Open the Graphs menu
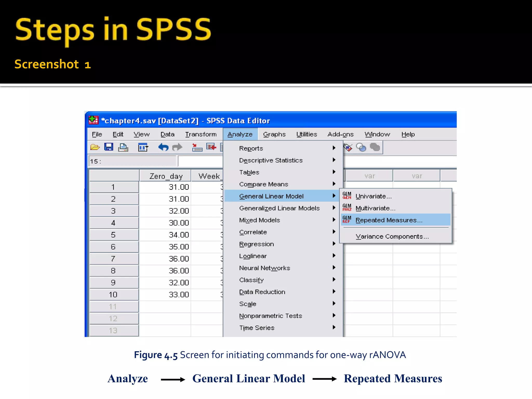This screenshot has width=532, height=399. tap(274, 134)
